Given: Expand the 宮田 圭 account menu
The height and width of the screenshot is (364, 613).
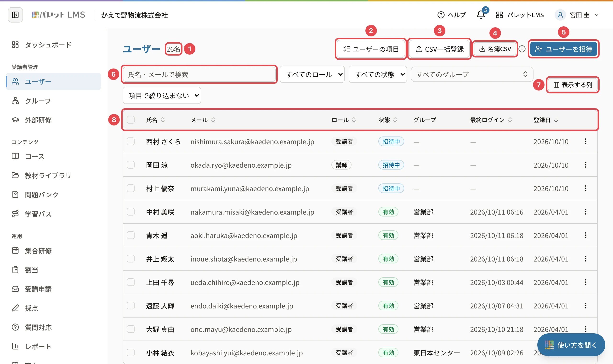Looking at the screenshot, I should [577, 15].
